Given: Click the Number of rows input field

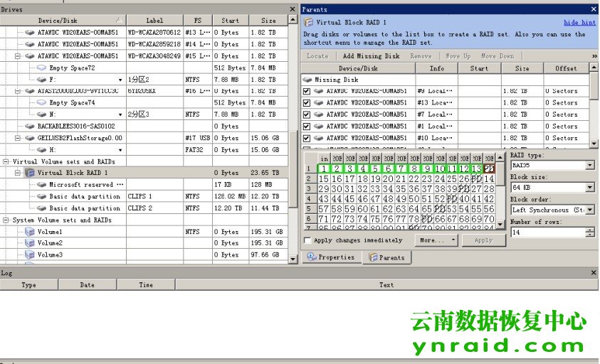Looking at the screenshot, I should (x=547, y=232).
